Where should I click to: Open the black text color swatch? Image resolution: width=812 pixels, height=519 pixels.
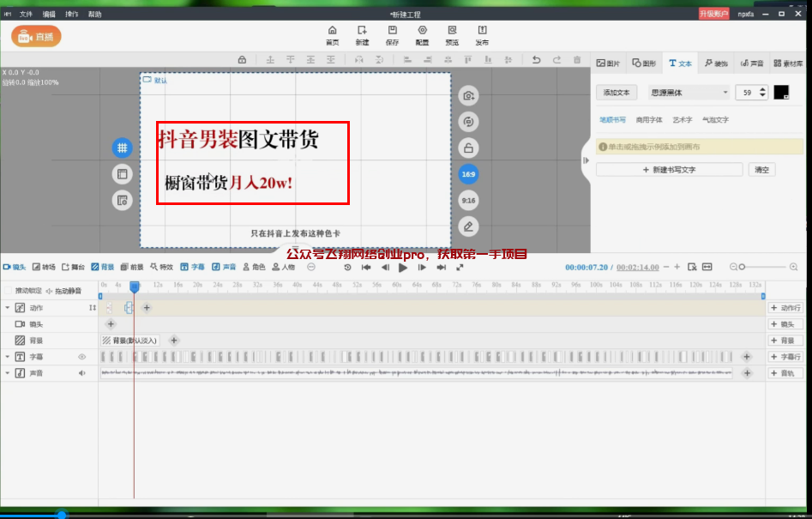[781, 92]
